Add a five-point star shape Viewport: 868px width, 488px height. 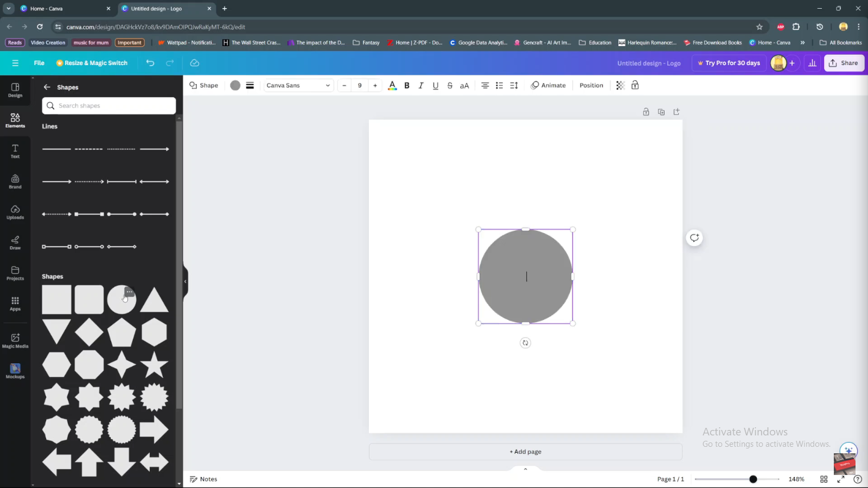[154, 364]
